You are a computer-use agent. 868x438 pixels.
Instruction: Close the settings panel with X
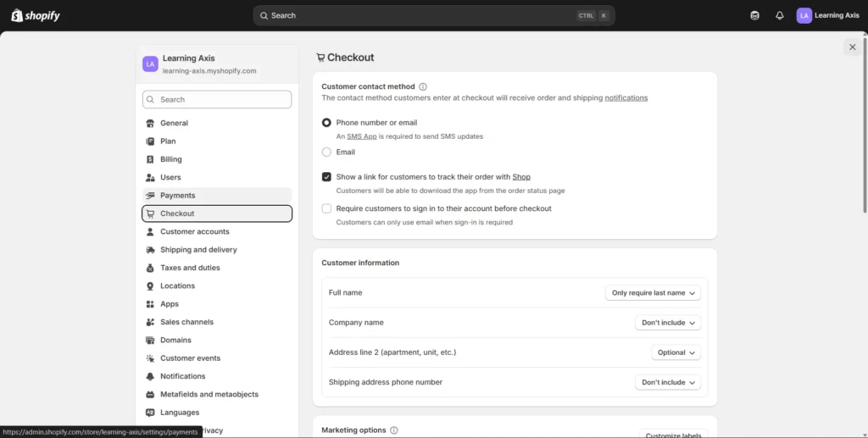[x=853, y=47]
